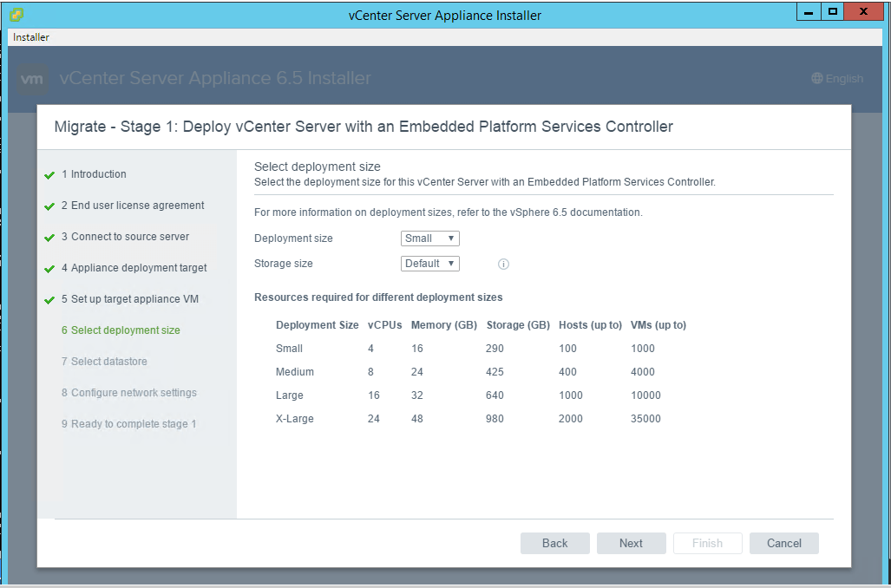891x588 pixels.
Task: Click the Migrate - Stage 1 dialog title
Action: (364, 126)
